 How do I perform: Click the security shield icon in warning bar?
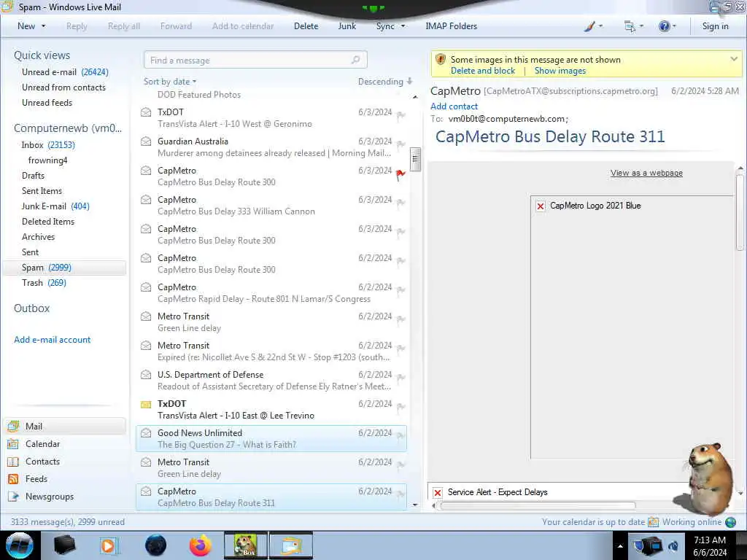[441, 60]
